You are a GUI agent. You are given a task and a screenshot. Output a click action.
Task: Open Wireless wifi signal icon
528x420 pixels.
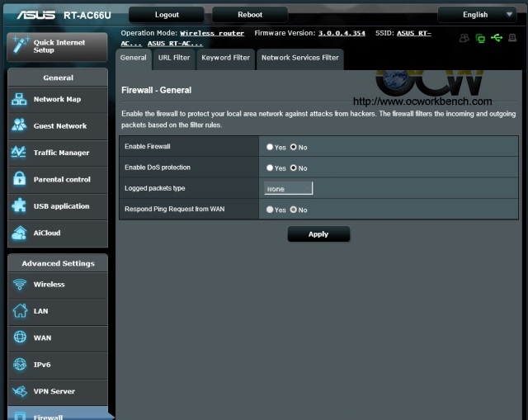click(20, 284)
